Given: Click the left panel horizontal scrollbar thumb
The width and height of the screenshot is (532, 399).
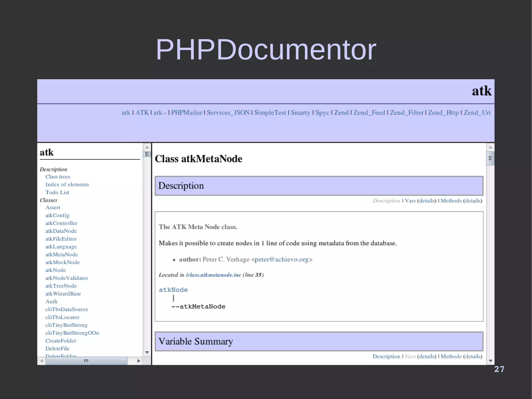Looking at the screenshot, I should pyautogui.click(x=86, y=361).
